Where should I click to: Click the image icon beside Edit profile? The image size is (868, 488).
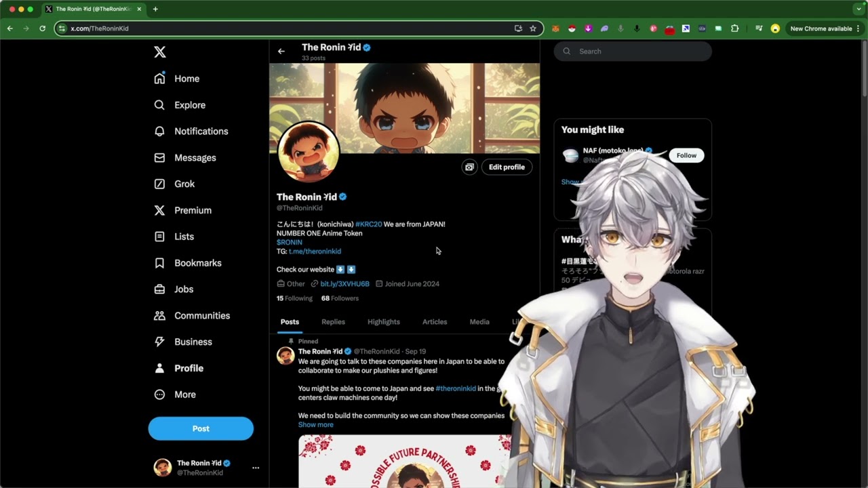click(x=469, y=167)
